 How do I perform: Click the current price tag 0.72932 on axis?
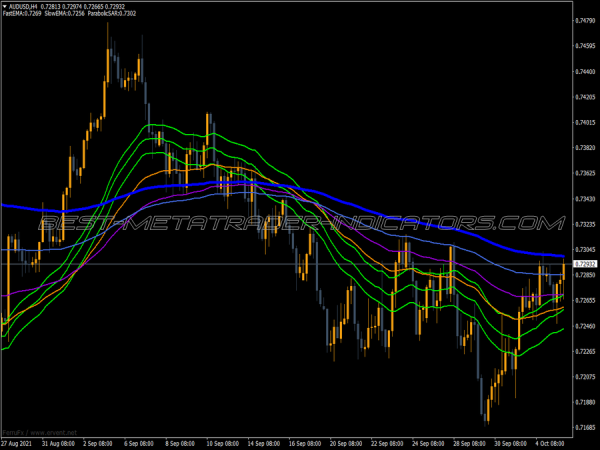[585, 264]
